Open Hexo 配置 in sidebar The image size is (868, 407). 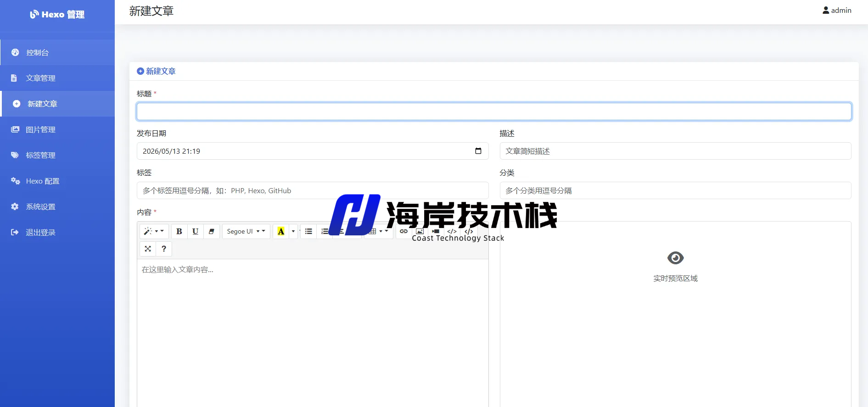click(57, 181)
